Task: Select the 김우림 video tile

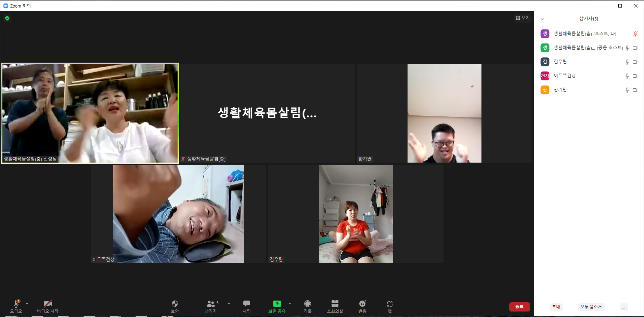Action: coord(356,214)
